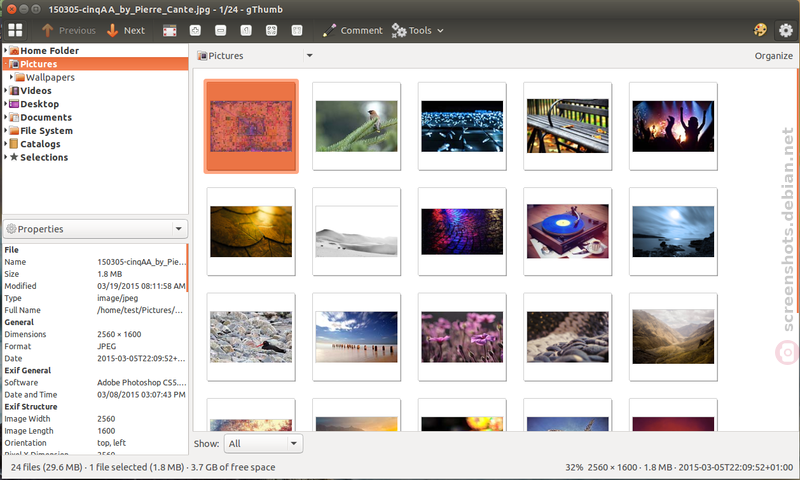
Task: Fit image to window using dotted-corners icon
Action: 271,31
